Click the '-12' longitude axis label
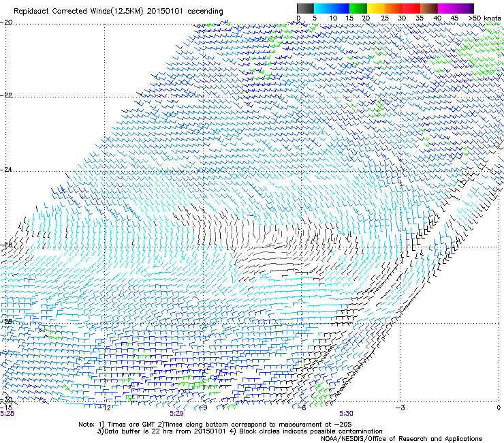Screen dimensions: 504x443 point(104,408)
